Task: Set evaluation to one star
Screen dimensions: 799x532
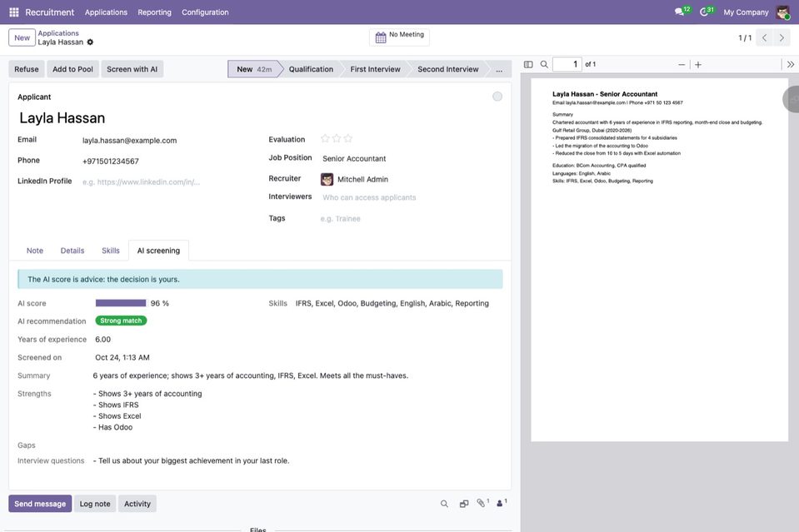Action: pyautogui.click(x=325, y=138)
